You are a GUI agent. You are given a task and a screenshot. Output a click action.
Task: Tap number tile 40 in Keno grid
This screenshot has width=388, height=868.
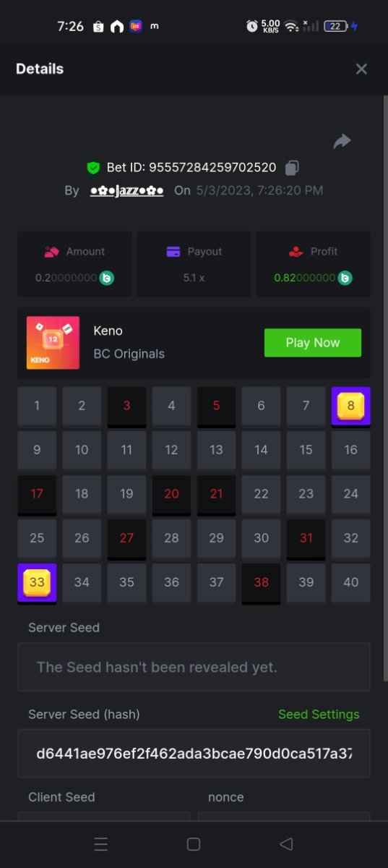[x=350, y=582]
